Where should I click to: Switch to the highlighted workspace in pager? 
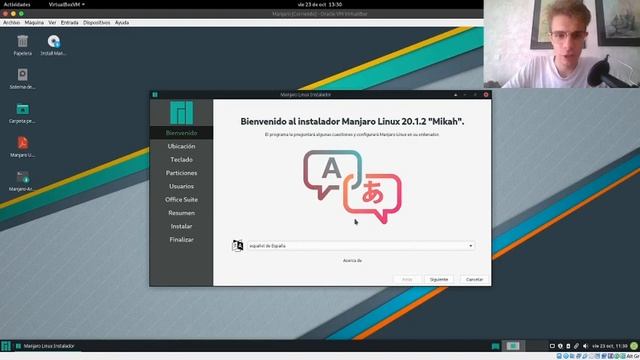[x=513, y=346]
